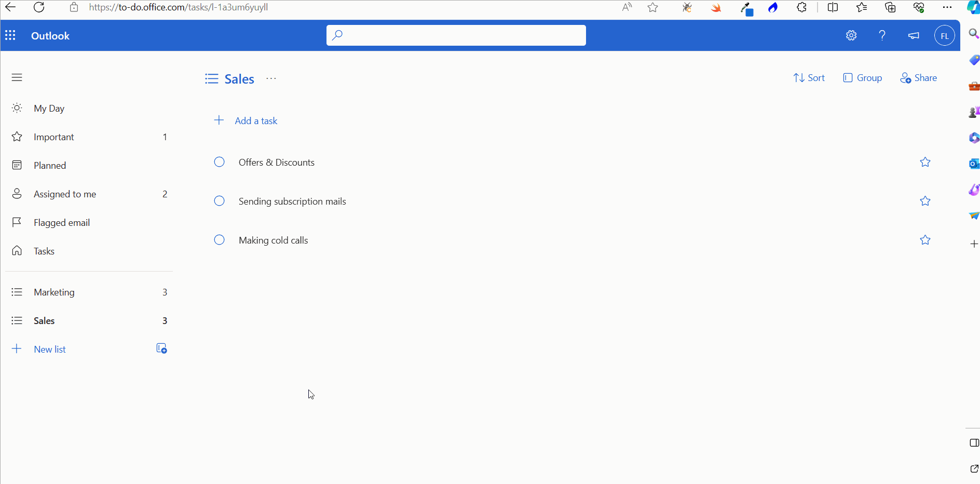Share the Sales list
980x484 pixels.
click(919, 77)
